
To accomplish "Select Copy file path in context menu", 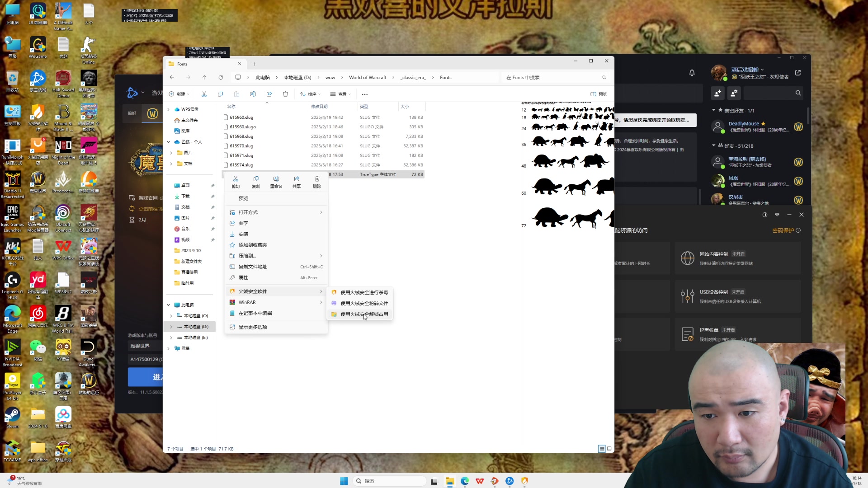I will point(276,267).
